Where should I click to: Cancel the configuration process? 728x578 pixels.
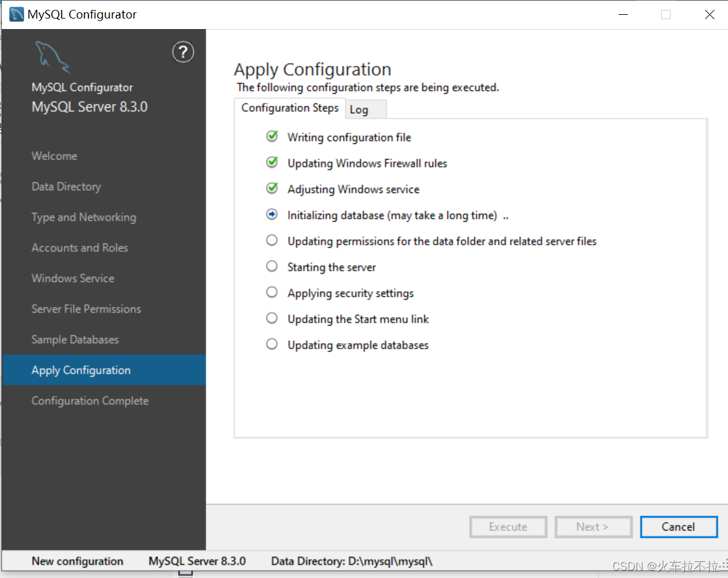coord(679,527)
